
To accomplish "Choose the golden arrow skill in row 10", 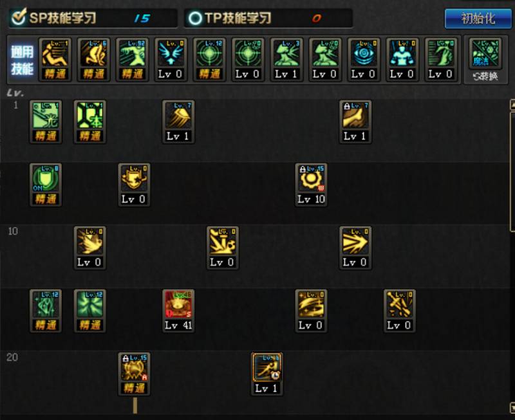I will [x=355, y=248].
